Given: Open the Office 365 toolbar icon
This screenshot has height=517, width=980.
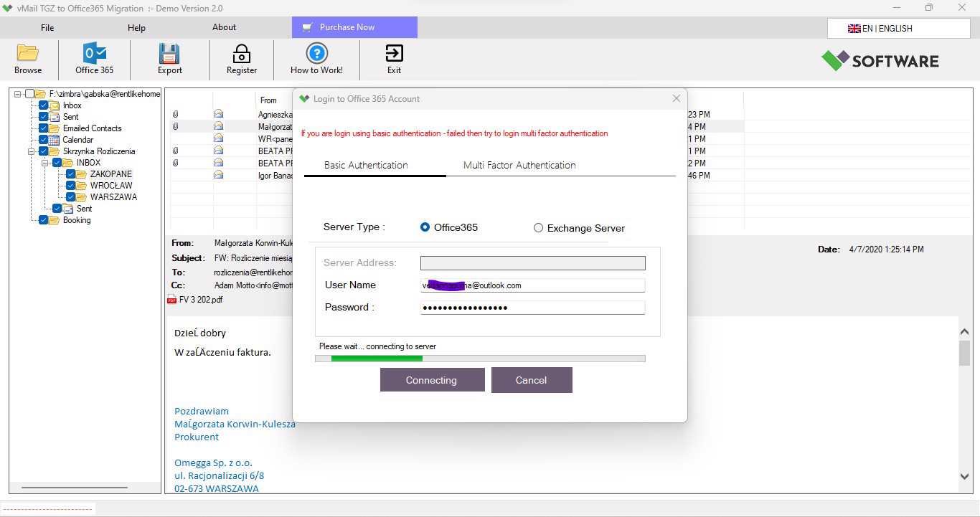Looking at the screenshot, I should pos(95,53).
